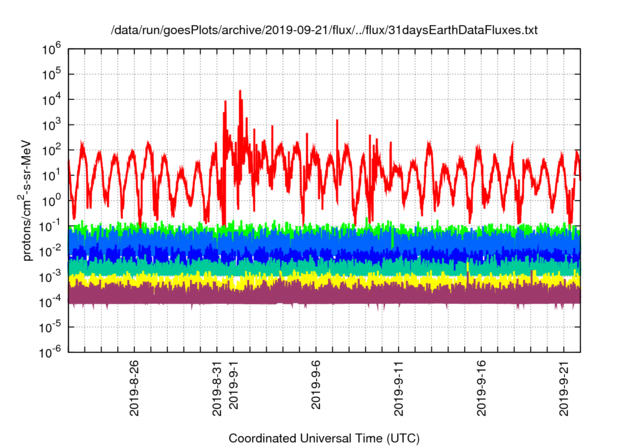The image size is (640, 448).
Task: Click the 2019-9-21 date label
Action: [x=564, y=388]
